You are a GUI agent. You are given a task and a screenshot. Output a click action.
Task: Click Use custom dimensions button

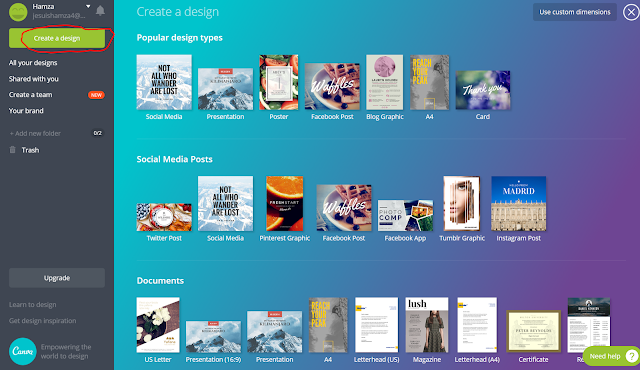pyautogui.click(x=575, y=12)
